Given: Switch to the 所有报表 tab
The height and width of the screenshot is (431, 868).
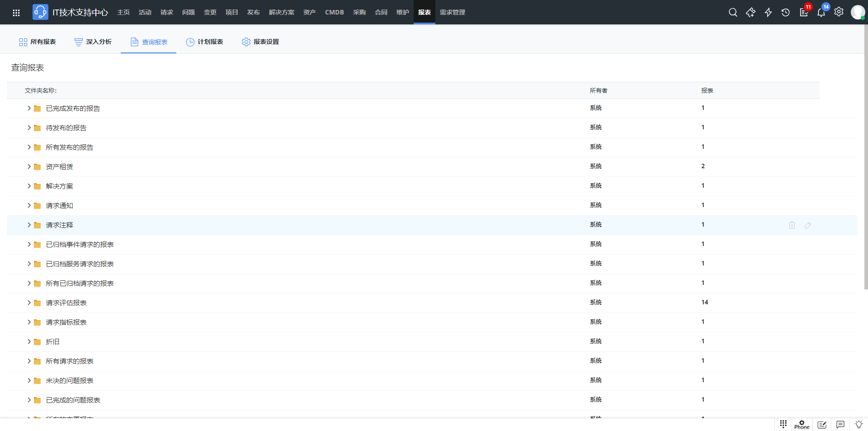Looking at the screenshot, I should point(38,42).
